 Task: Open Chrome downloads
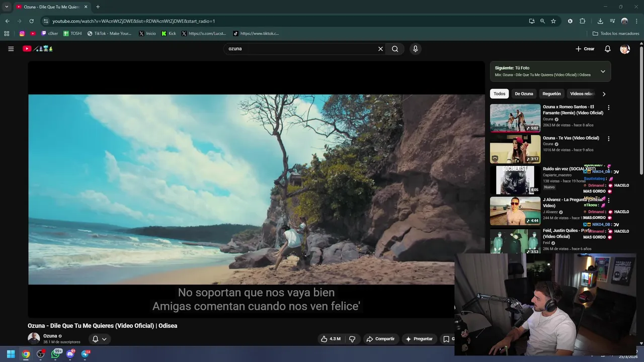pyautogui.click(x=600, y=21)
